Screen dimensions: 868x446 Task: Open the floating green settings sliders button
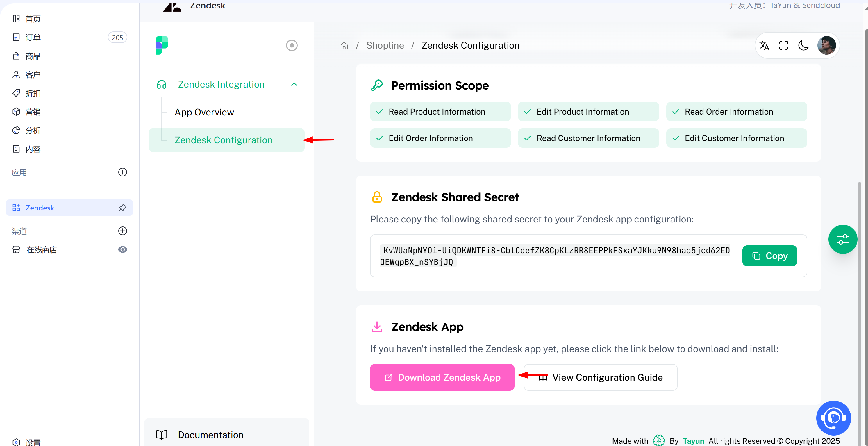843,239
